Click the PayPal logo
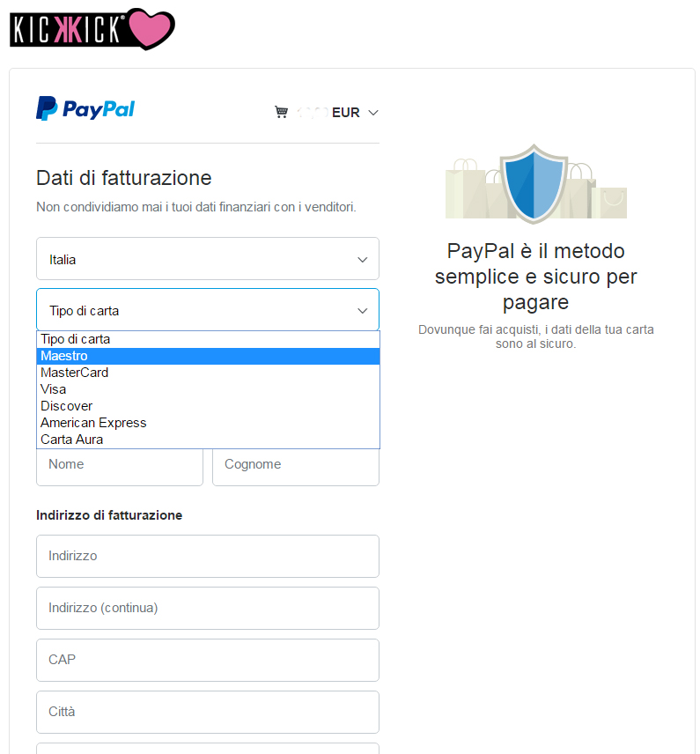The width and height of the screenshot is (700, 754). point(85,108)
